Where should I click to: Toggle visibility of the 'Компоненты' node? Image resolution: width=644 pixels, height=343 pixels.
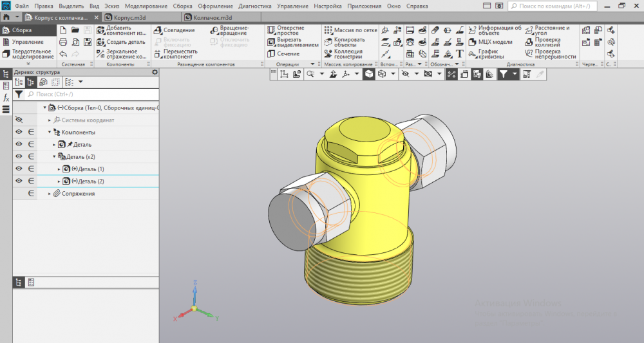(x=19, y=132)
